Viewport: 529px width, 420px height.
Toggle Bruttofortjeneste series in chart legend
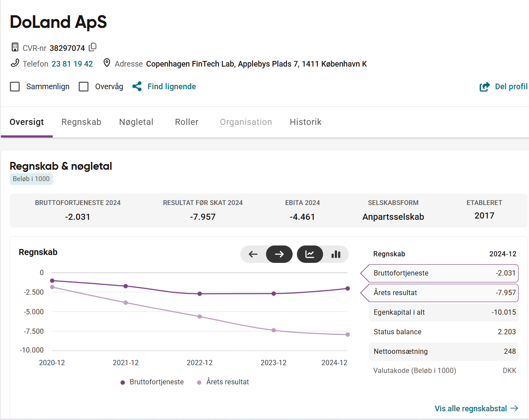click(x=152, y=382)
